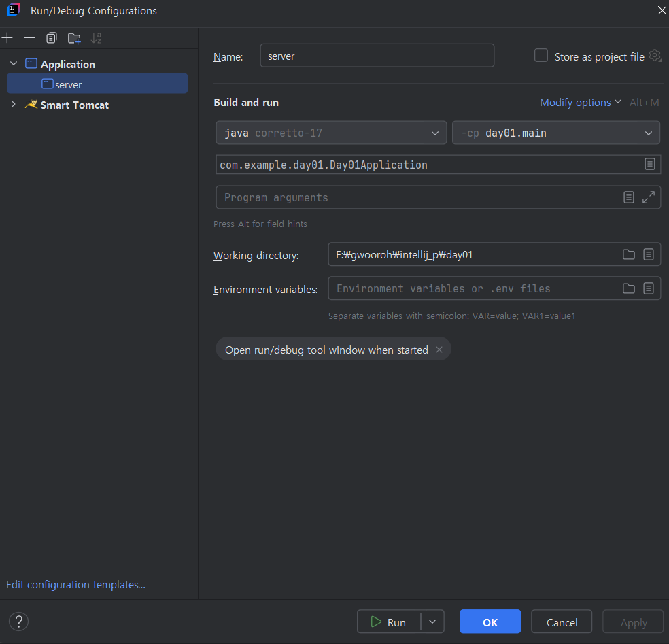The width and height of the screenshot is (669, 644).
Task: Collapse the Application tree node
Action: pyautogui.click(x=14, y=64)
